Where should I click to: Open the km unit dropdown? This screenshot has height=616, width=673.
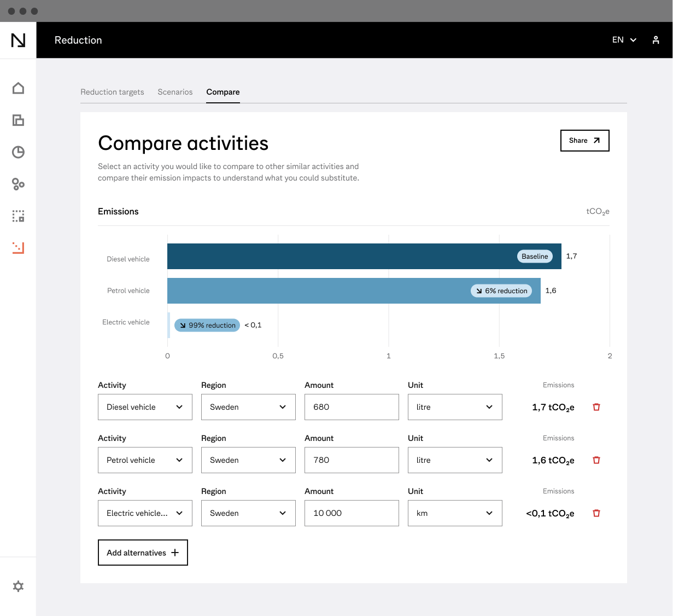(x=455, y=513)
